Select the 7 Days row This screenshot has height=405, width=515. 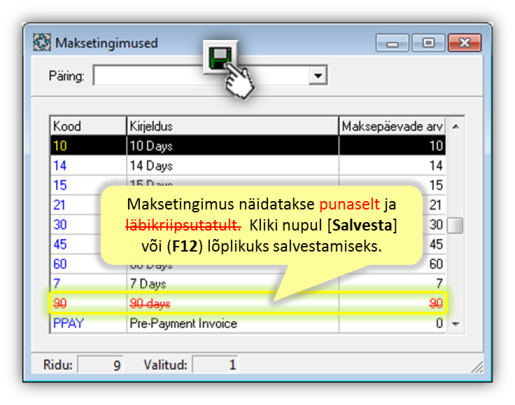[248, 284]
